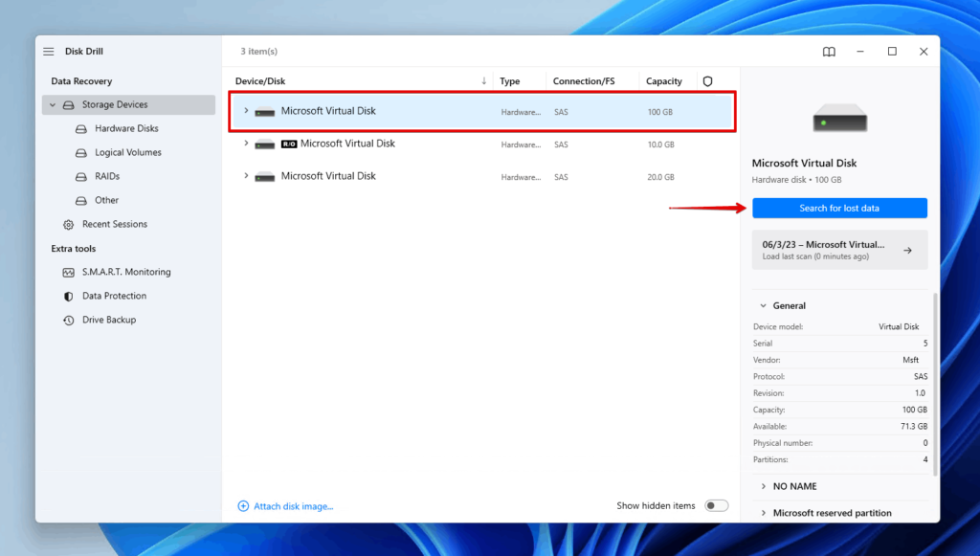The width and height of the screenshot is (980, 556).
Task: Click the shield icon column header
Action: 708,80
